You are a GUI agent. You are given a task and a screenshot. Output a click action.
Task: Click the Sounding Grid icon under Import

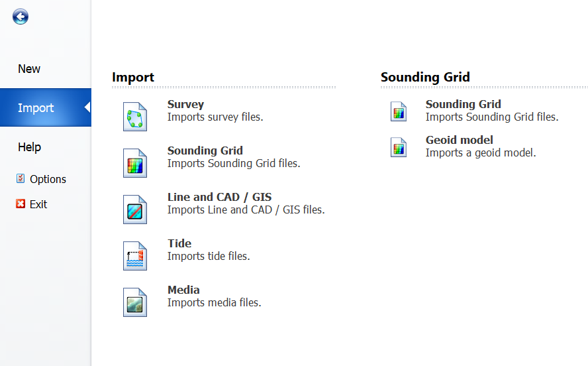point(135,163)
